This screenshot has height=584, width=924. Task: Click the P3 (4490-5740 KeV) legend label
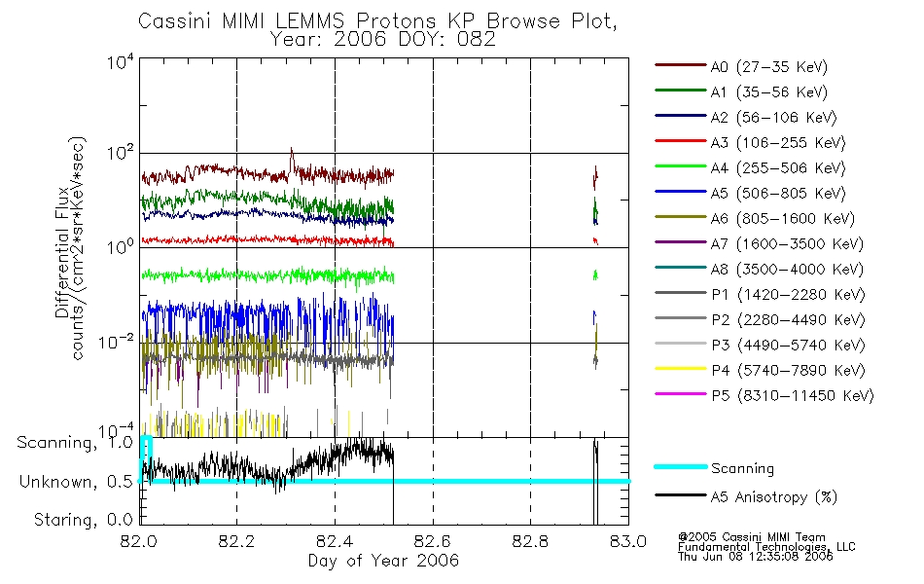(788, 346)
